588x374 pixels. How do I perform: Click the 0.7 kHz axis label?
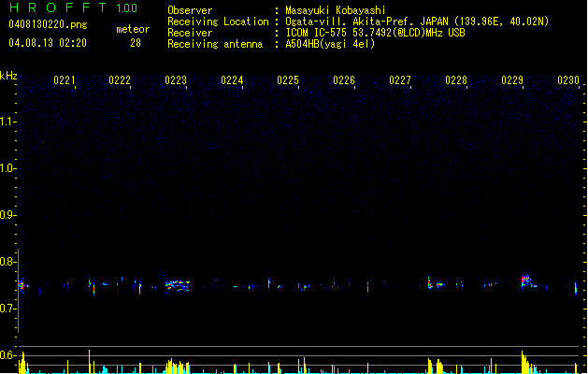click(7, 309)
